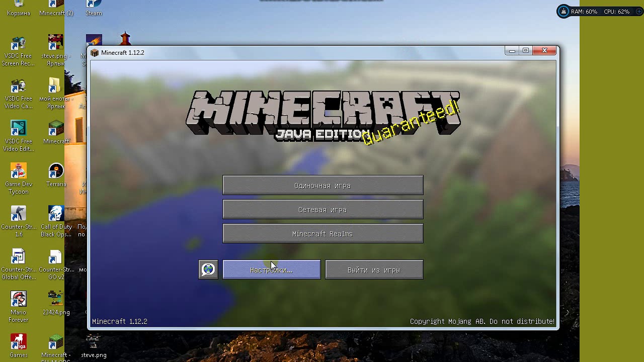Click the Copyright Mojang AB text
The height and width of the screenshot is (362, 644).
pos(482,321)
